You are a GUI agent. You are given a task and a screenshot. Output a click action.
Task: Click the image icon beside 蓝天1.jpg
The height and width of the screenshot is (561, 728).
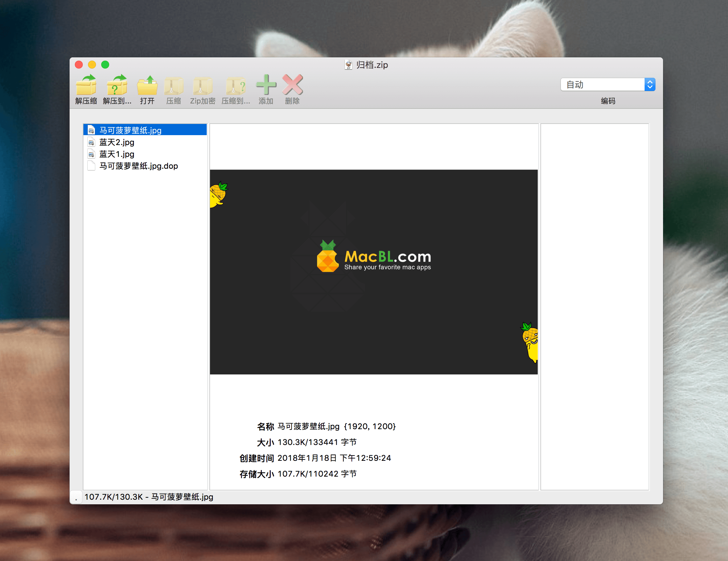91,154
